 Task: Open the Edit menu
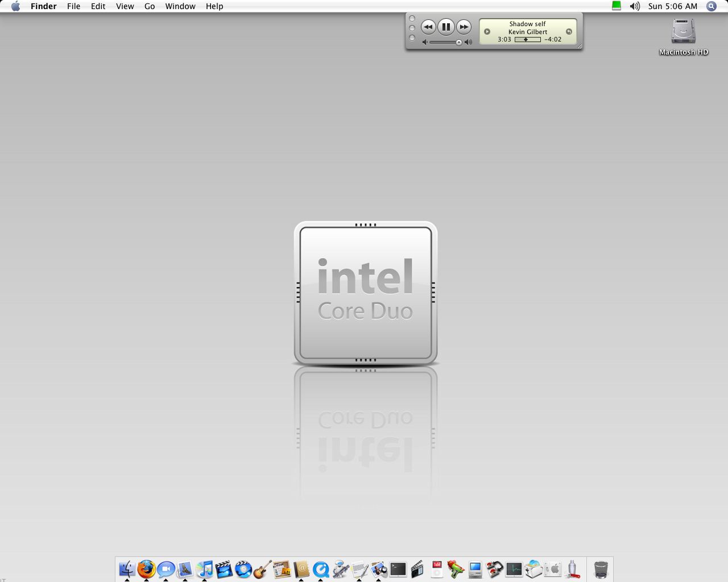(x=98, y=6)
